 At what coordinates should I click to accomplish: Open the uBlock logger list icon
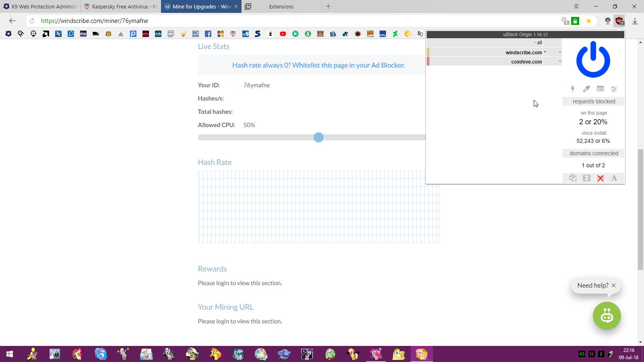coord(600,89)
